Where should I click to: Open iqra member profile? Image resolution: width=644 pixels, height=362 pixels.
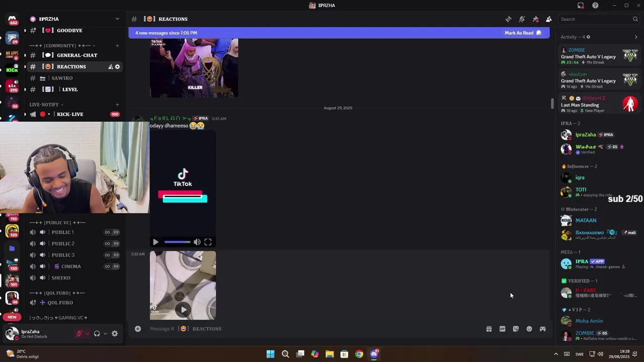click(600, 177)
